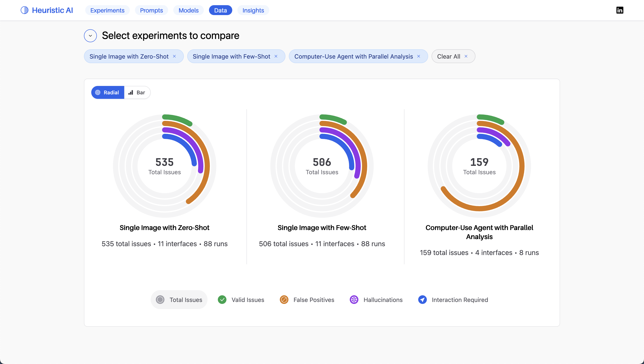Switch chart view to Radial
Image resolution: width=644 pixels, height=364 pixels.
pyautogui.click(x=108, y=93)
